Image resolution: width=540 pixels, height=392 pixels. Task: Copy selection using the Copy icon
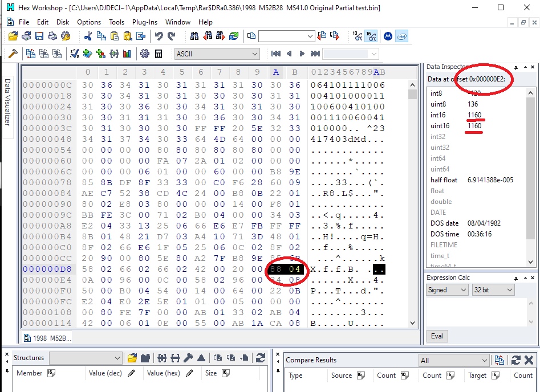point(101,36)
